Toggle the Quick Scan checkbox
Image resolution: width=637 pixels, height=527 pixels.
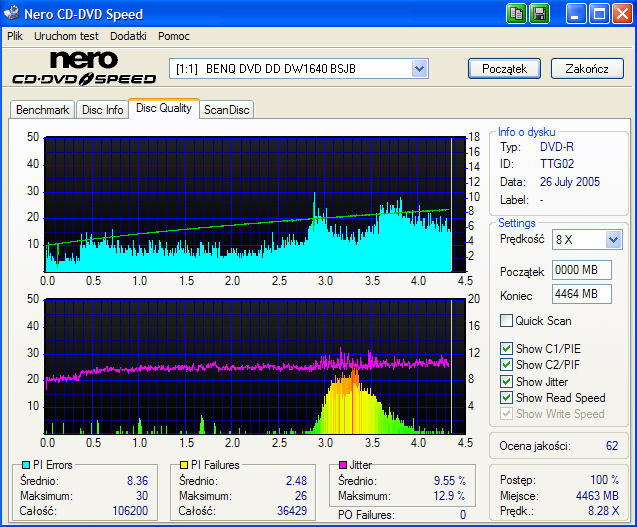[506, 321]
